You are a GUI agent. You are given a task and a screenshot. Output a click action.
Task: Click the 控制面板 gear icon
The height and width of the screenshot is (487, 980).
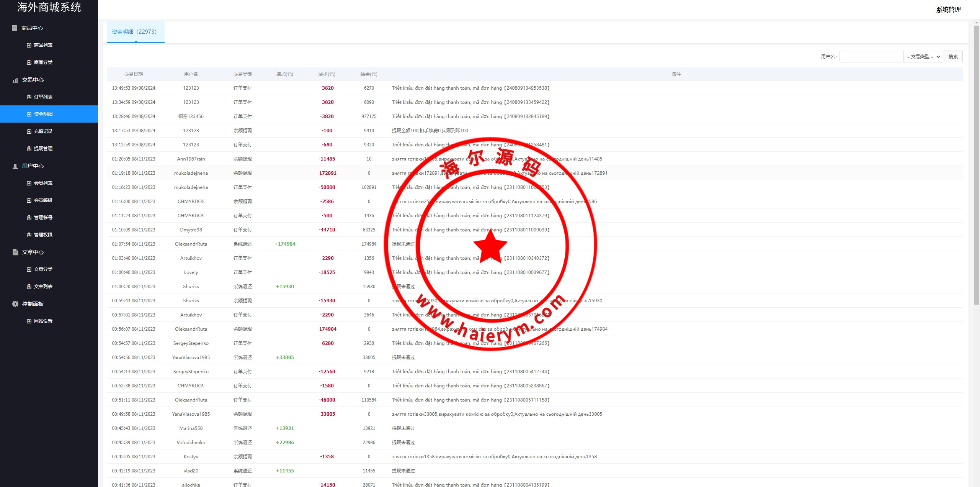(x=15, y=304)
